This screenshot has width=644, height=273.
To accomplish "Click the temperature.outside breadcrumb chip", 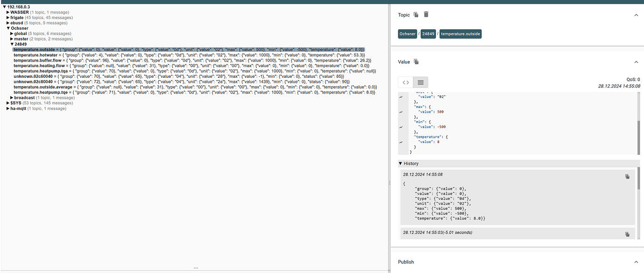I will click(x=461, y=34).
